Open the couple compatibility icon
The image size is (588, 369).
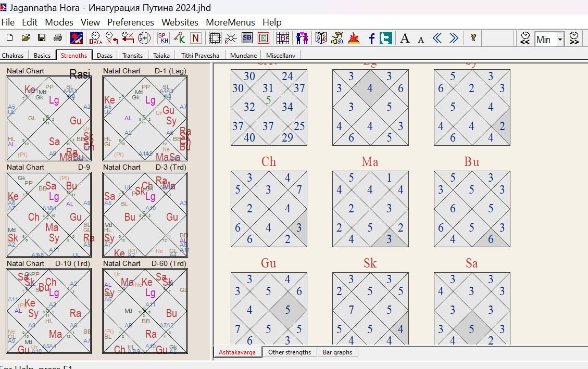tap(302, 38)
